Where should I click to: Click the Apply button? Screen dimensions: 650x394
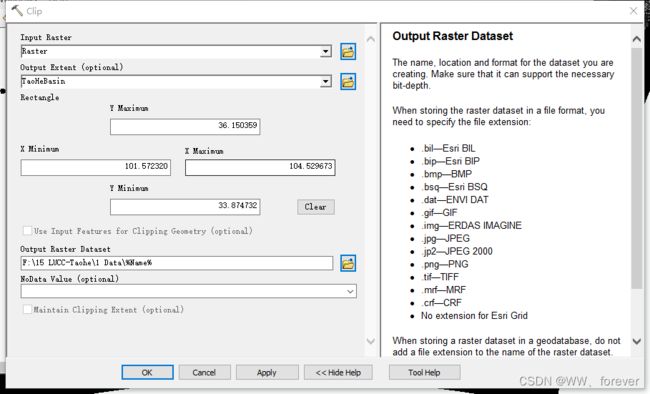pos(267,372)
